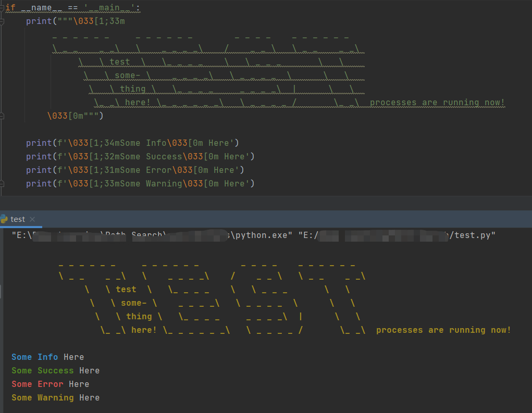
Task: Click 'processes are running now!' in console output
Action: (x=443, y=330)
